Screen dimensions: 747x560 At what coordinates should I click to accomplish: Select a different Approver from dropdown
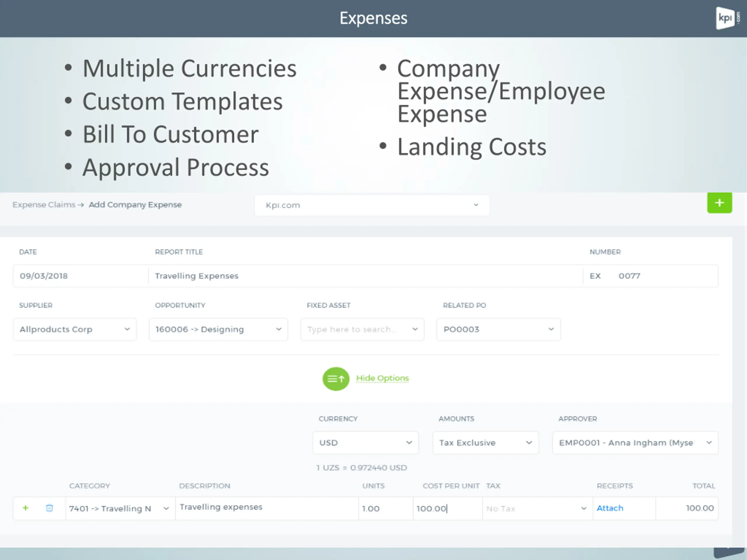635,442
